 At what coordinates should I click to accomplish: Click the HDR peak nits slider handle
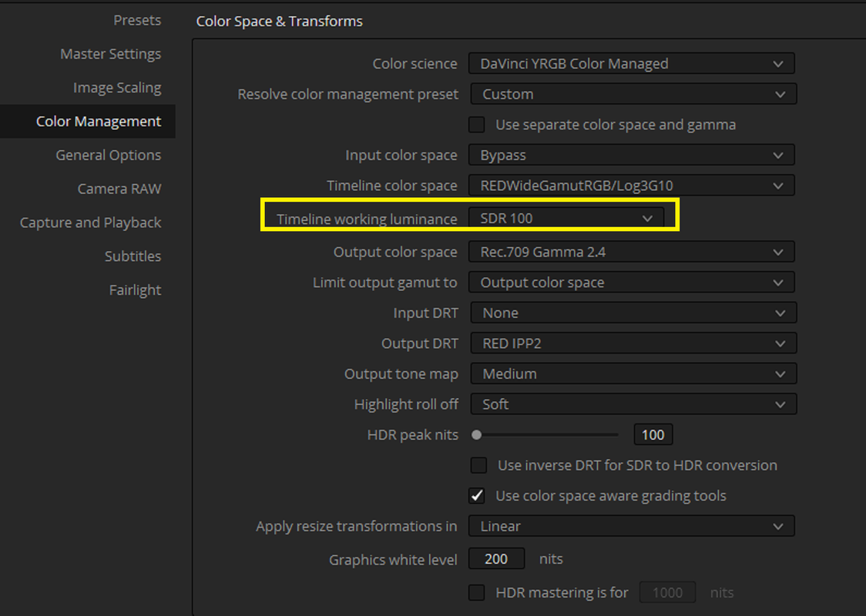[477, 435]
